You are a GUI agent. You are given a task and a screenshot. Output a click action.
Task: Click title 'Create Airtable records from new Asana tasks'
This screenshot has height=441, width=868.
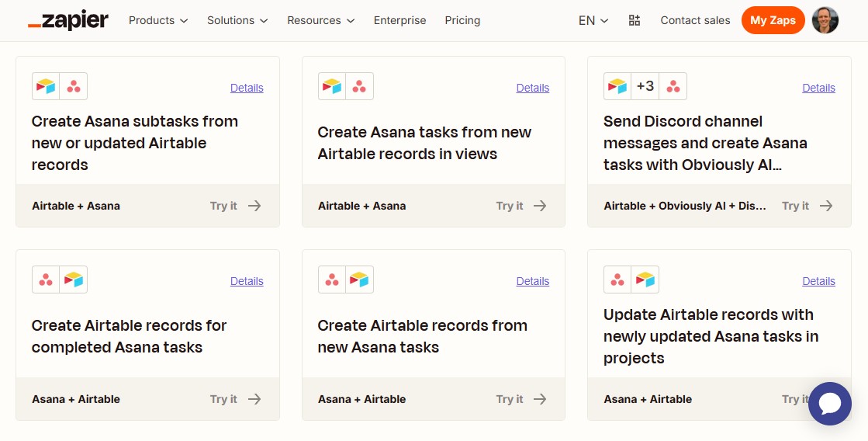[423, 336]
